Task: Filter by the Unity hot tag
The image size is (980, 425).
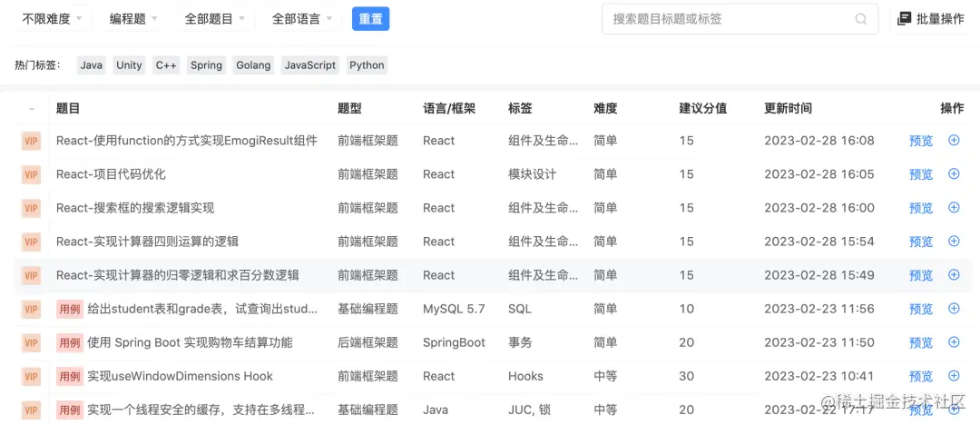Action: pyautogui.click(x=129, y=65)
